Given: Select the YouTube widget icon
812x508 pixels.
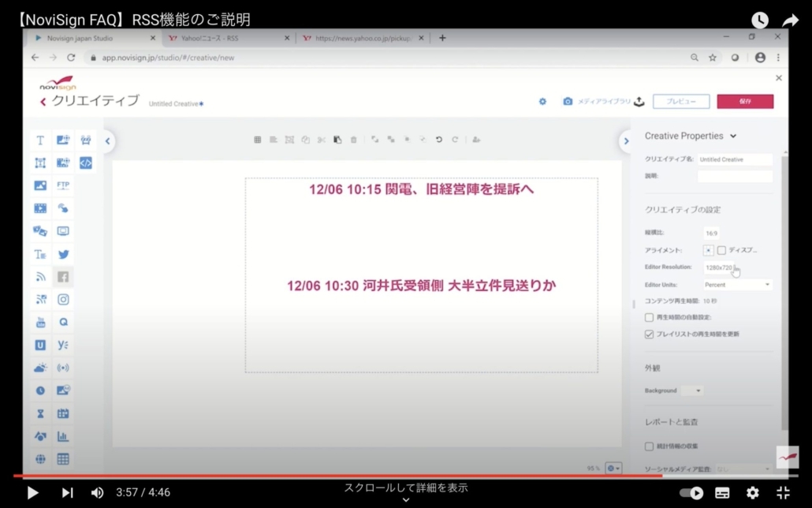Looking at the screenshot, I should 40,323.
